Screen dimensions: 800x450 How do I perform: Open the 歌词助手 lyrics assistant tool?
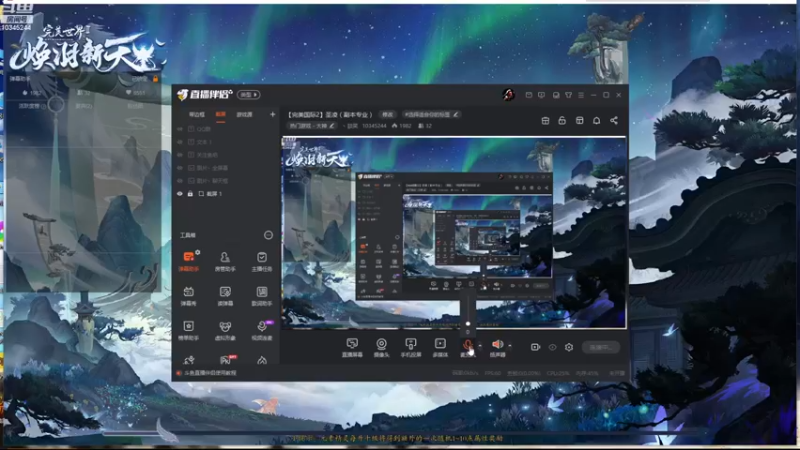262,295
